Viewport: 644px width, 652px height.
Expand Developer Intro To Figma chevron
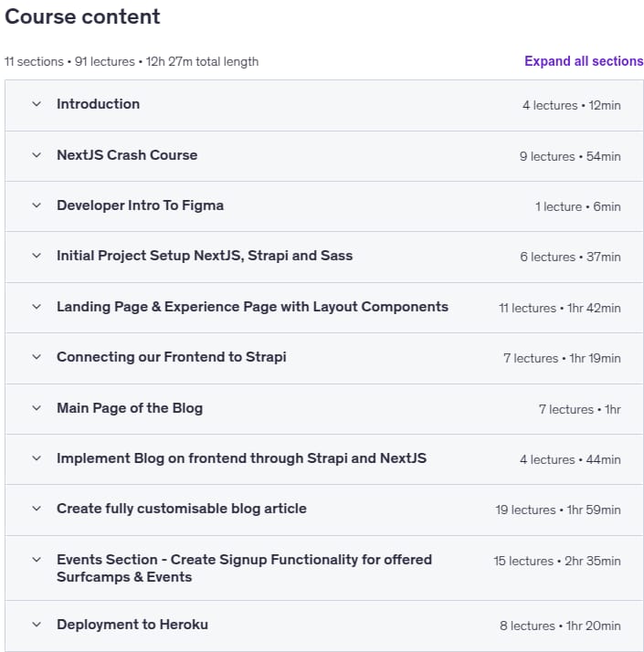tap(37, 205)
